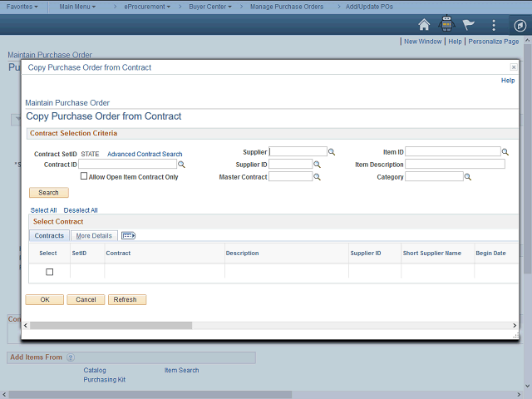This screenshot has width=532, height=399.
Task: Open the NavBar compass icon
Action: click(x=519, y=25)
